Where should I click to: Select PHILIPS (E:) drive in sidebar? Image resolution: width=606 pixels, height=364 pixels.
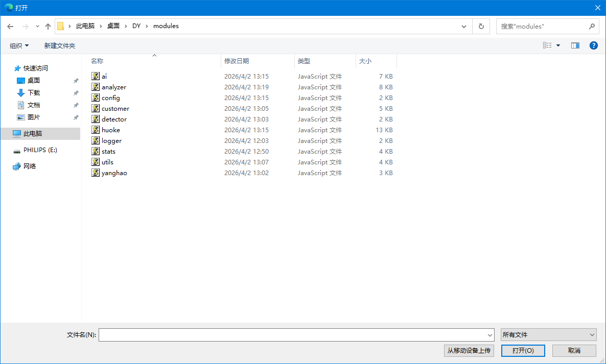tap(40, 150)
